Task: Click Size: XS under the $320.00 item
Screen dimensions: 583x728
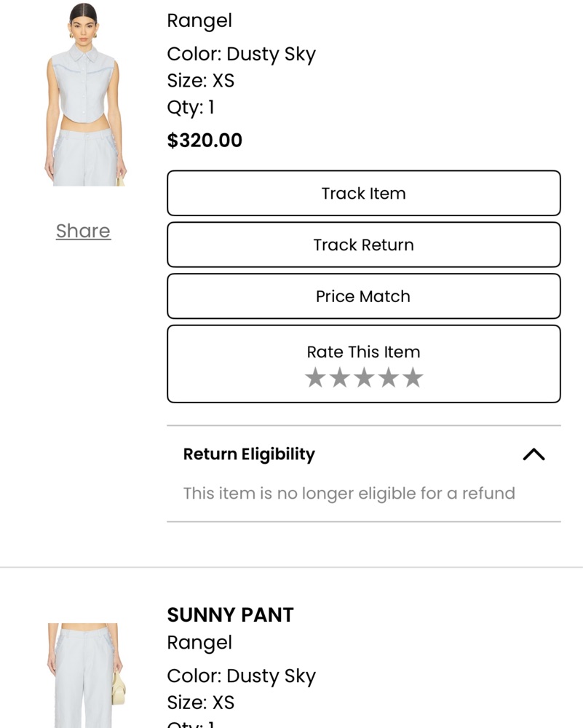Action: (201, 81)
